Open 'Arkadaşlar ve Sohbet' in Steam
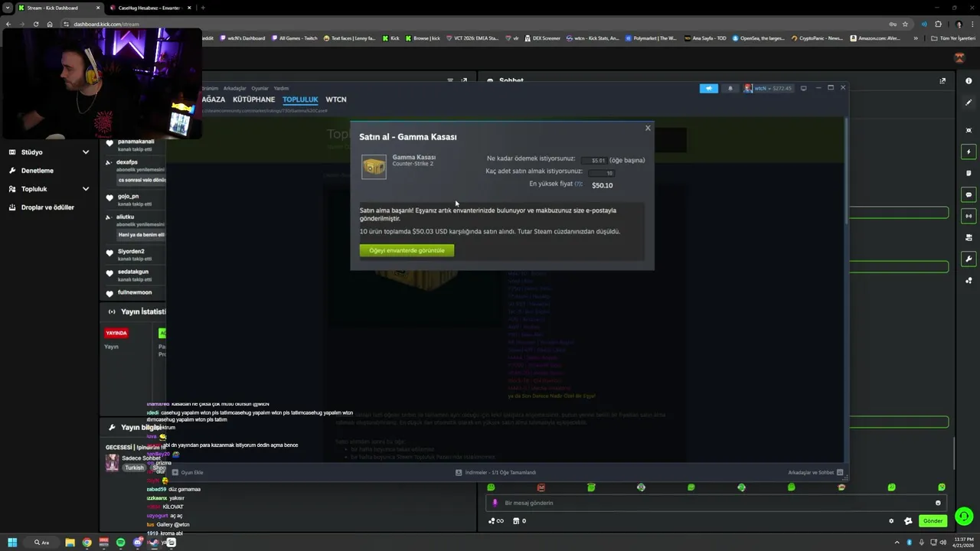980x551 pixels. point(815,472)
